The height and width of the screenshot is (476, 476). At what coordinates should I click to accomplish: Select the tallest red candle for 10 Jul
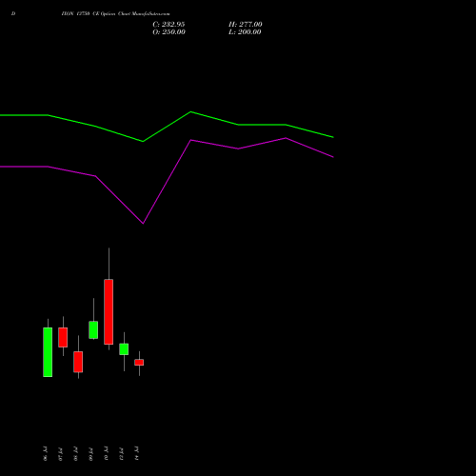coord(109,311)
